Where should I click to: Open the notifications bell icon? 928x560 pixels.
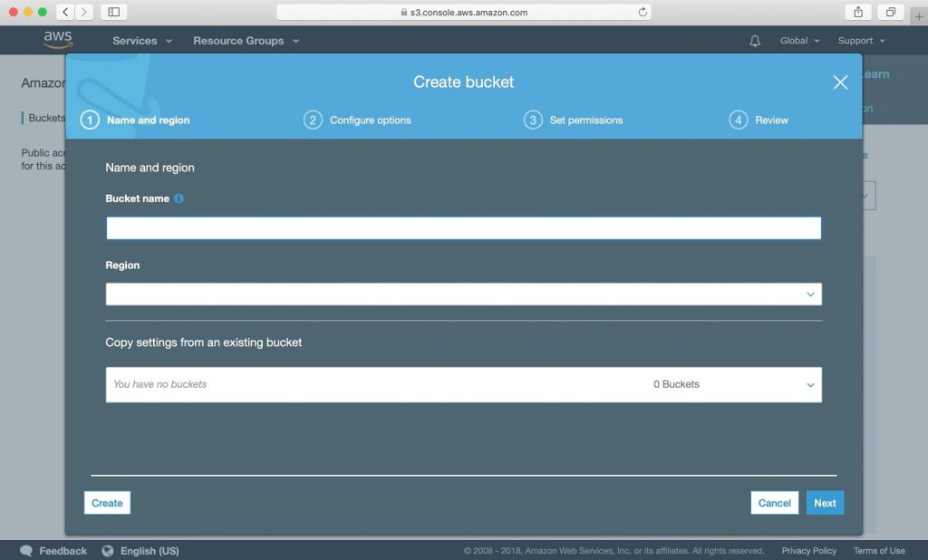755,41
